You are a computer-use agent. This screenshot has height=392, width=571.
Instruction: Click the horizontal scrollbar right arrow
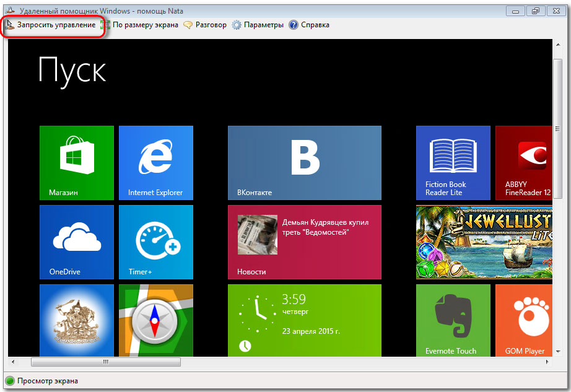(547, 362)
